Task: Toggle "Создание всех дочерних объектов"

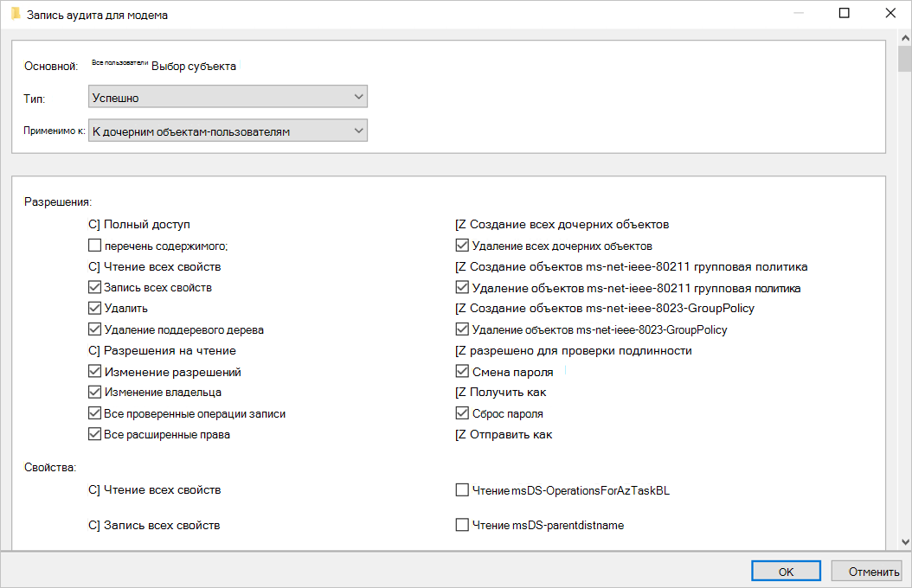Action: (460, 224)
